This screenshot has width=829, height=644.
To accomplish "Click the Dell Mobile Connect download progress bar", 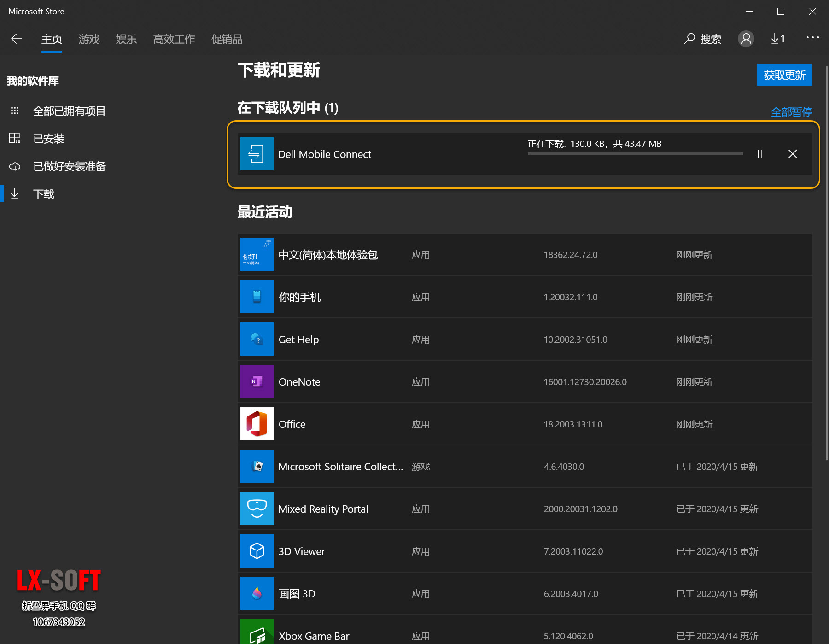I will click(635, 153).
